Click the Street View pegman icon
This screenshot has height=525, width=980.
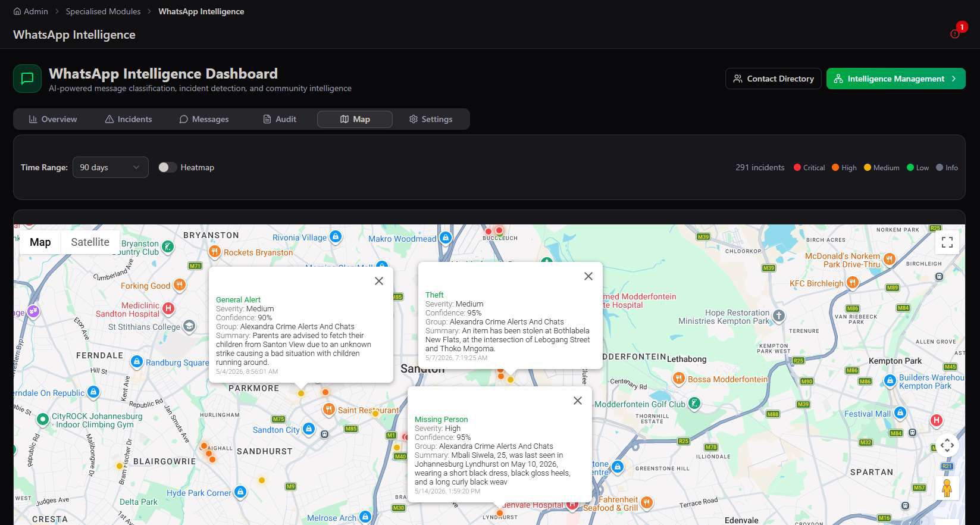click(x=947, y=488)
